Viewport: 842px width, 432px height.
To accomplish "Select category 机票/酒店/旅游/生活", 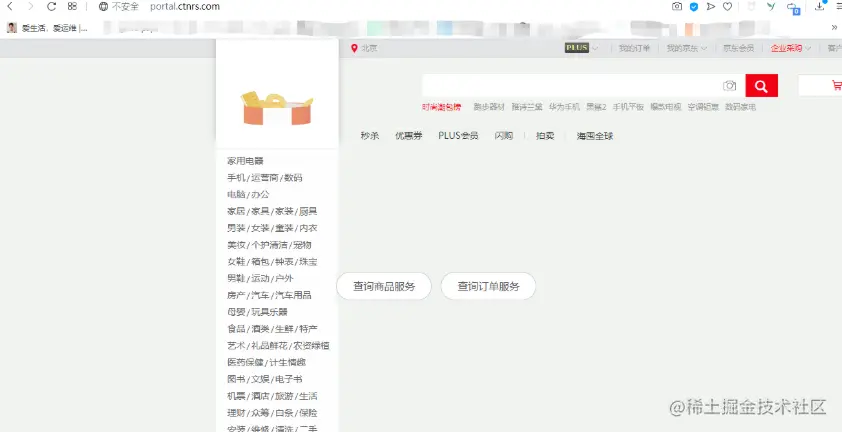I will pyautogui.click(x=272, y=396).
